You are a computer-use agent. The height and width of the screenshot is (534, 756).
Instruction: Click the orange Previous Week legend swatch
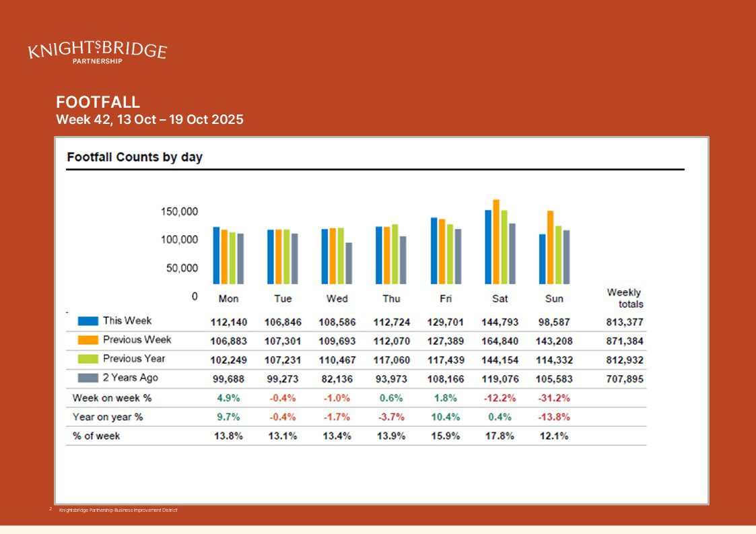click(x=88, y=340)
